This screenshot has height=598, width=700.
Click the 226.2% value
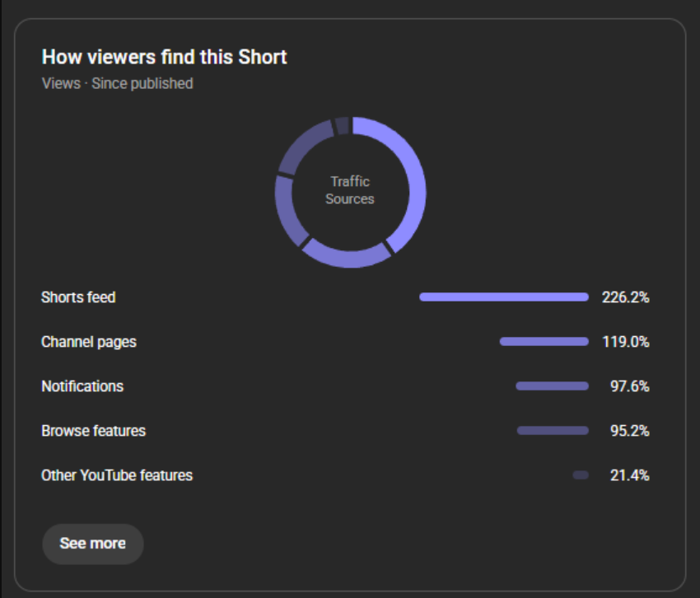click(625, 297)
